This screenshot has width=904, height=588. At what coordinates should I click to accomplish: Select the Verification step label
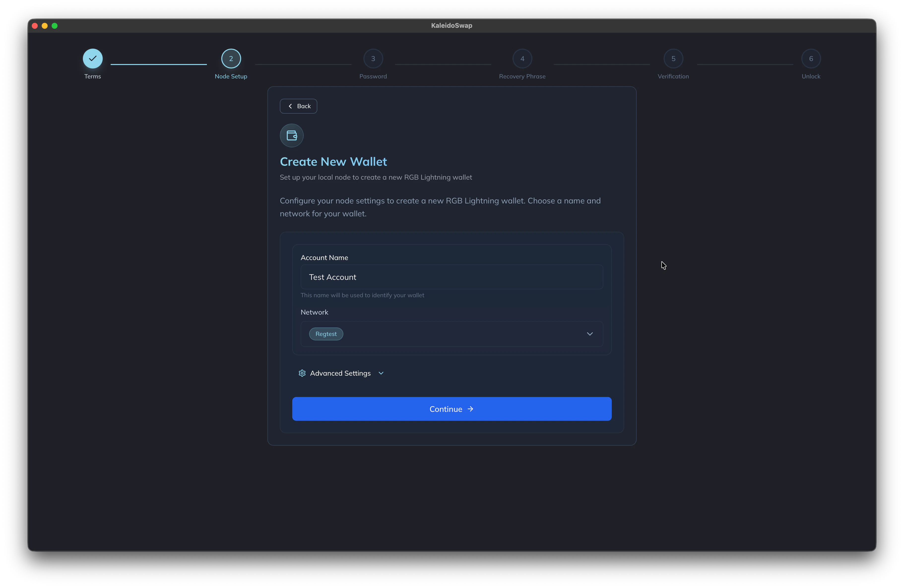click(x=673, y=76)
